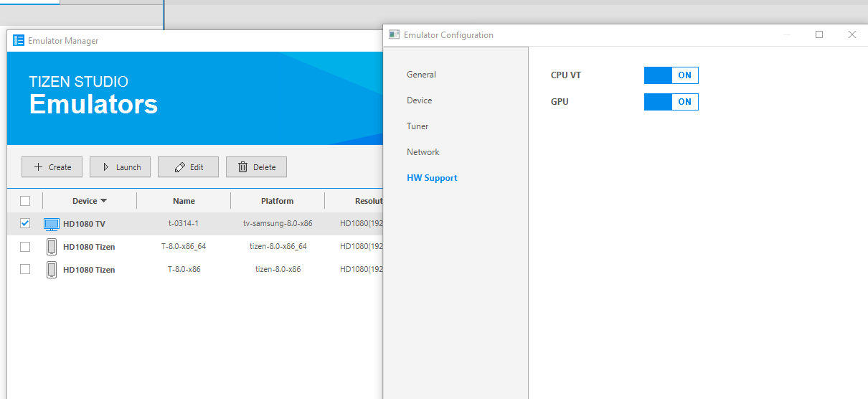Maximize the Emulator Configuration window

click(819, 34)
